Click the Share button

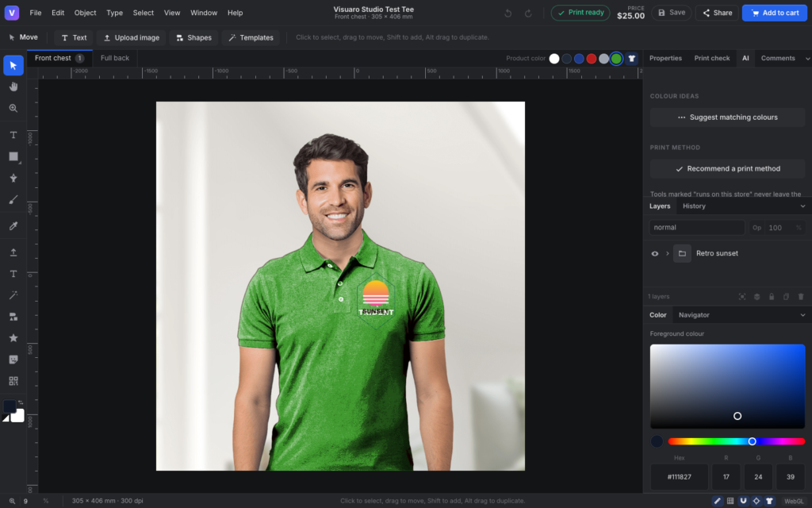(x=717, y=13)
